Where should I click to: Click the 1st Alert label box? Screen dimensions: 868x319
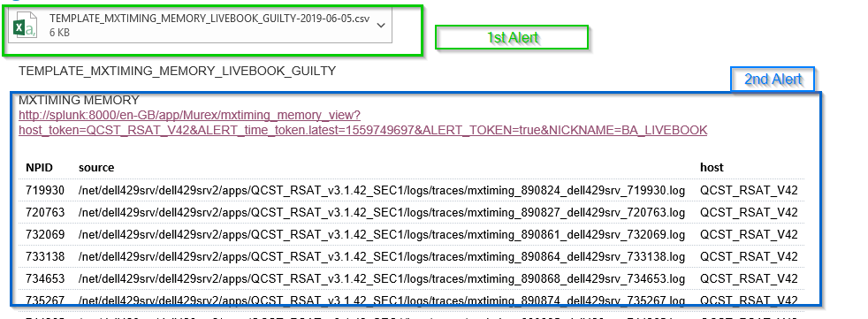[x=512, y=37]
